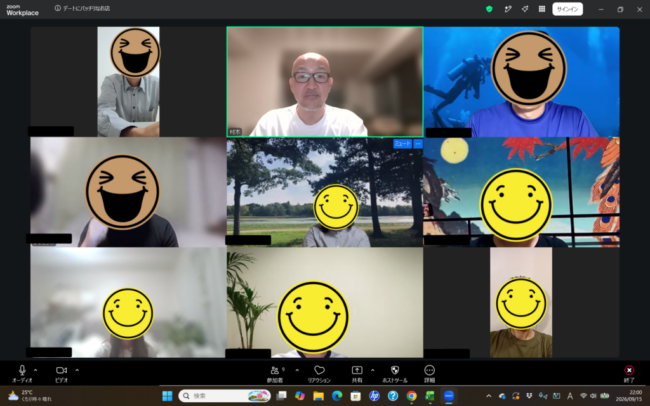Image resolution: width=650 pixels, height=406 pixels.
Task: Open the three-dot menu beside ミュート
Action: pos(418,143)
